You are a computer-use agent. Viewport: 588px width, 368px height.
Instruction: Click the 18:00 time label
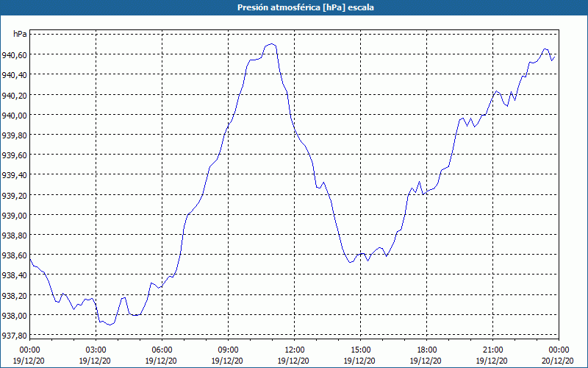tap(427, 350)
